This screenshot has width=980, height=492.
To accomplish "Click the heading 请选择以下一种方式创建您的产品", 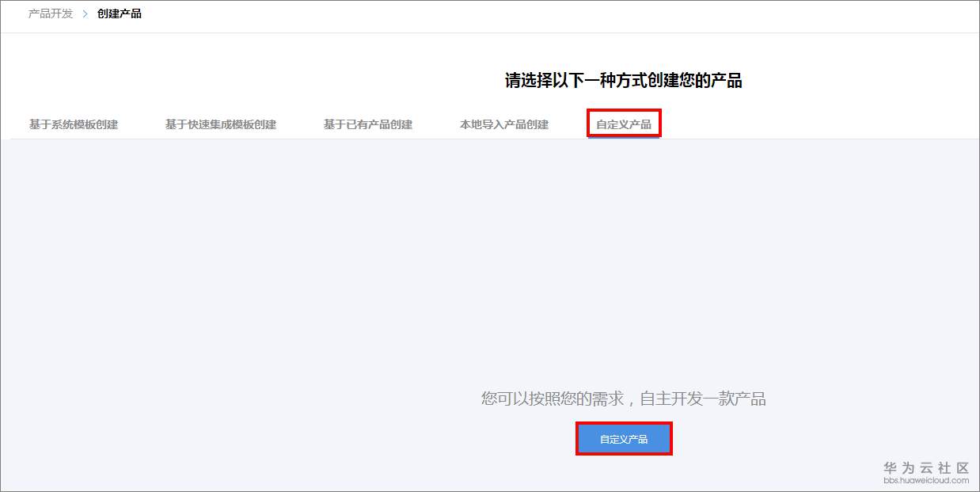I will [x=624, y=81].
